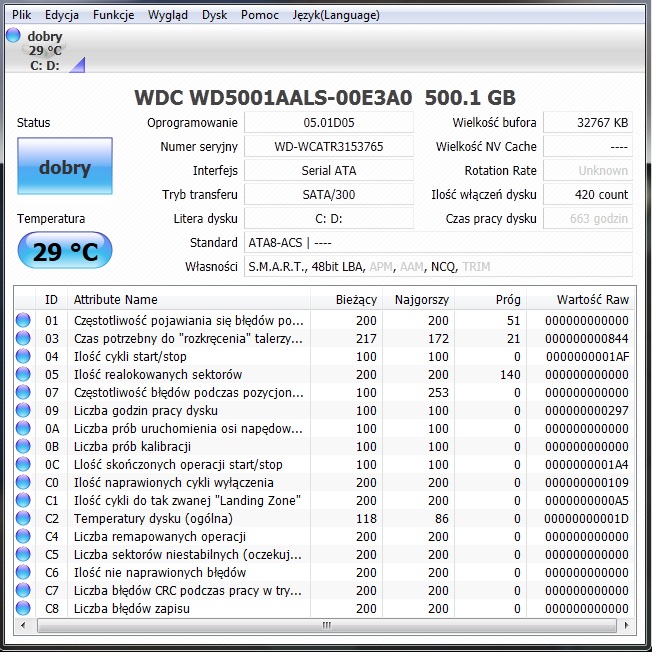Open the Plik menu
This screenshot has height=652, width=652.
[21, 15]
